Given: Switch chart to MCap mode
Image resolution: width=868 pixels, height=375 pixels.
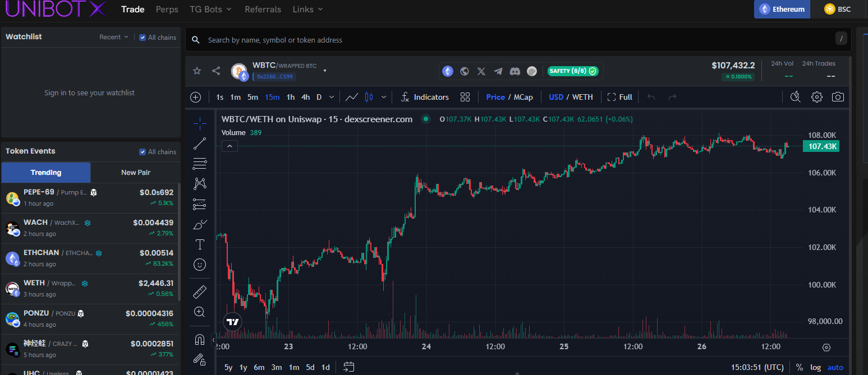Looking at the screenshot, I should (x=523, y=97).
